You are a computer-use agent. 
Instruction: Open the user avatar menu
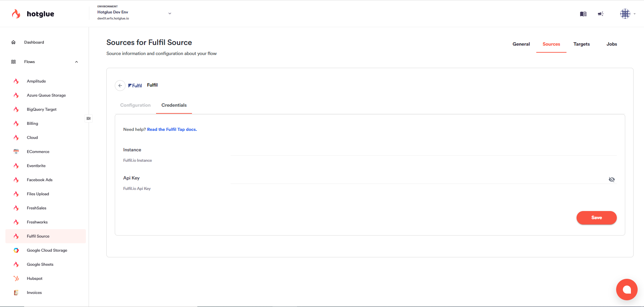tap(625, 14)
